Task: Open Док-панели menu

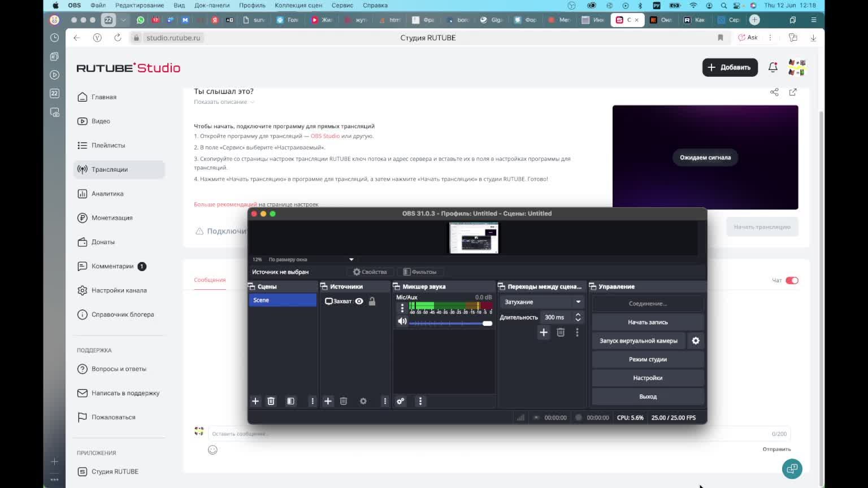Action: click(212, 5)
